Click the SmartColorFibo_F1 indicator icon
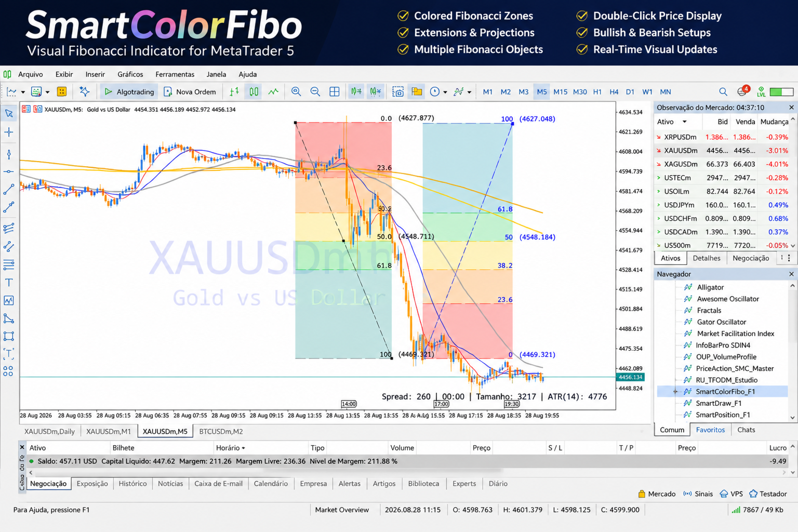 688,392
